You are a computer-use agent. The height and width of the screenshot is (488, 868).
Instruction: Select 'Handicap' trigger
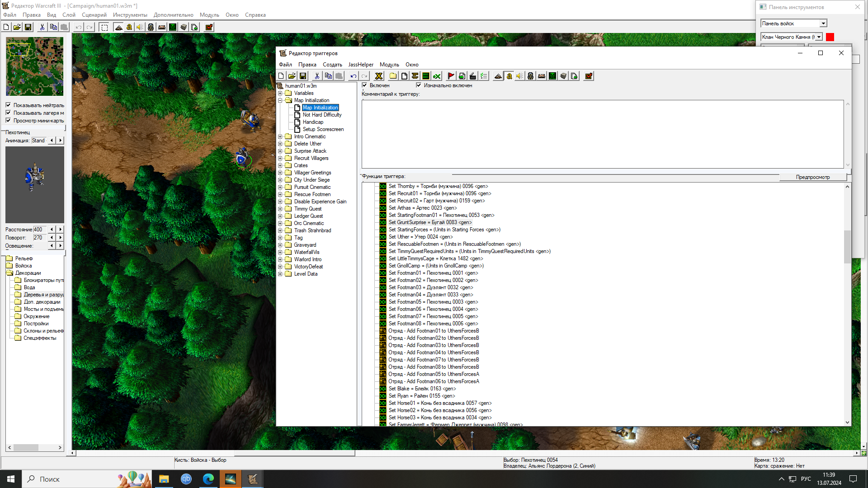(313, 122)
